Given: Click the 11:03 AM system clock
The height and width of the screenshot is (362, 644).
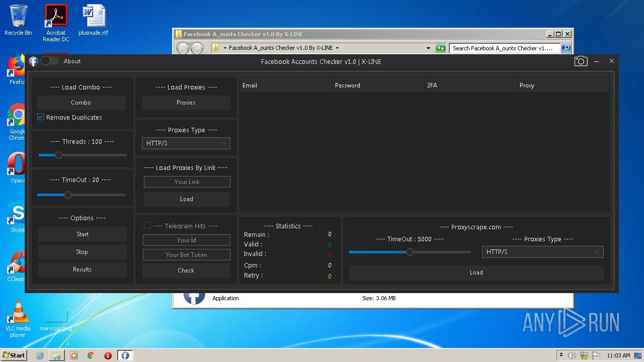Looking at the screenshot, I should click(618, 355).
